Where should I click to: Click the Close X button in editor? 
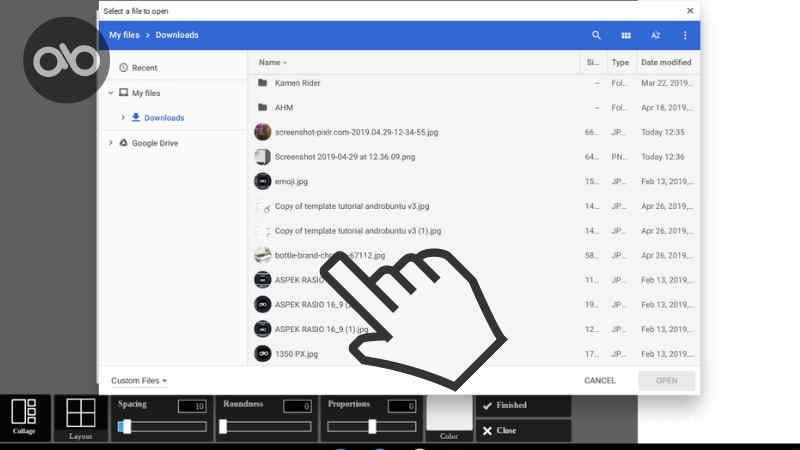coord(523,431)
